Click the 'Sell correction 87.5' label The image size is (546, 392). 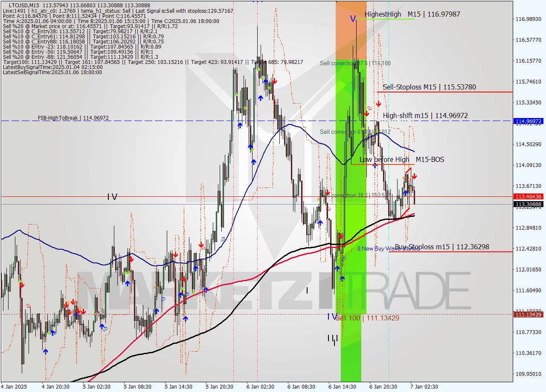click(x=355, y=63)
